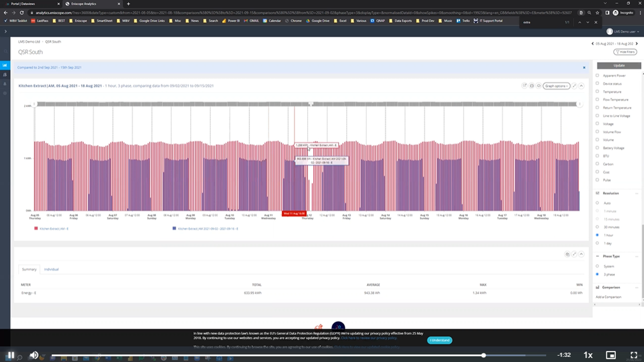This screenshot has height=362, width=644.
Task: Select the 30 minutes resolution option
Action: point(597,227)
